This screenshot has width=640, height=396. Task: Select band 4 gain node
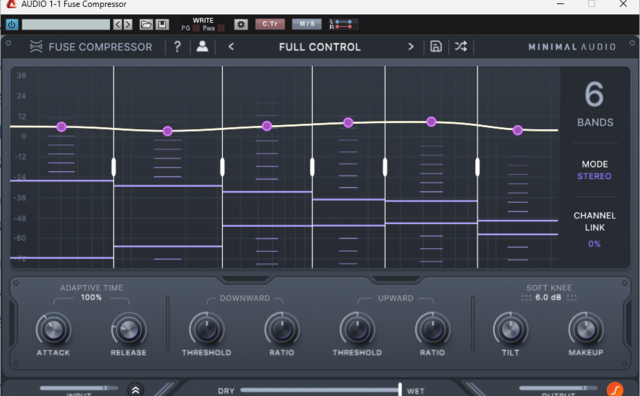[348, 122]
